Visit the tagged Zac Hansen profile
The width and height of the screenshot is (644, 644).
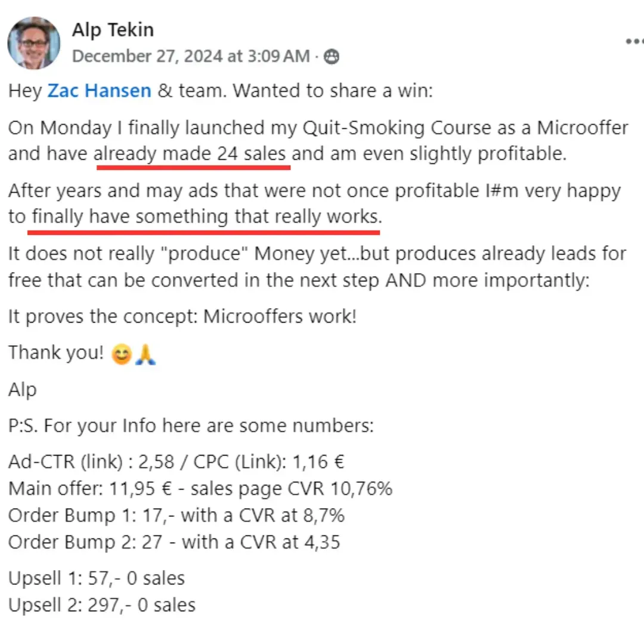pos(100,91)
